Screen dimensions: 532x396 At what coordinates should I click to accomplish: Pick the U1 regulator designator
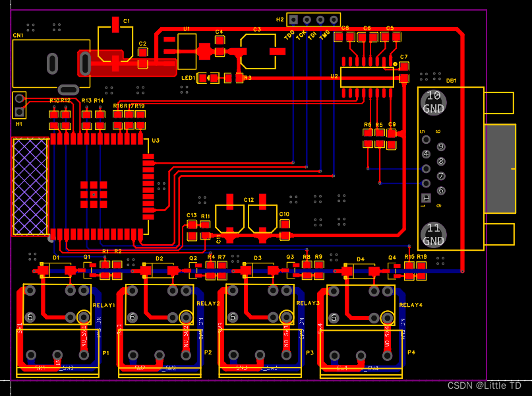tap(187, 29)
